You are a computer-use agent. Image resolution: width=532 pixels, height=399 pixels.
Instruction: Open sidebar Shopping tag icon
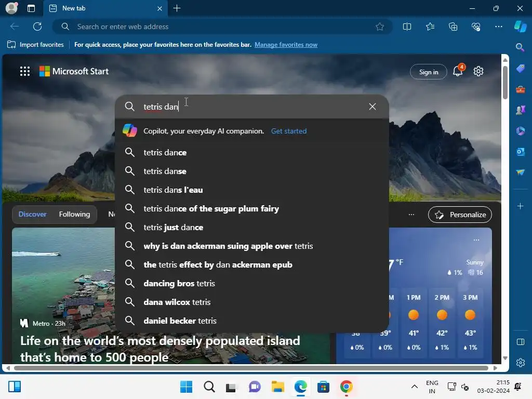520,68
